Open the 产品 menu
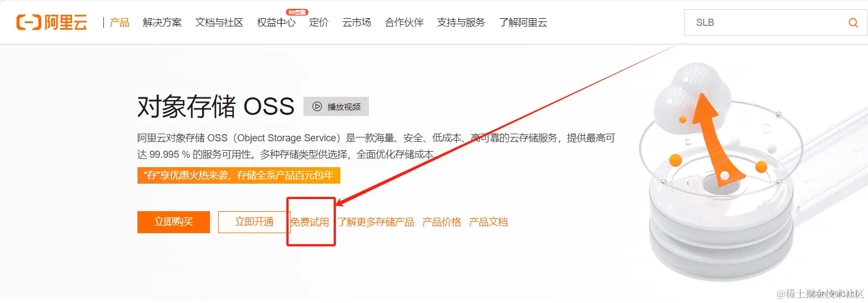Viewport: 868px width, 303px height. point(119,23)
